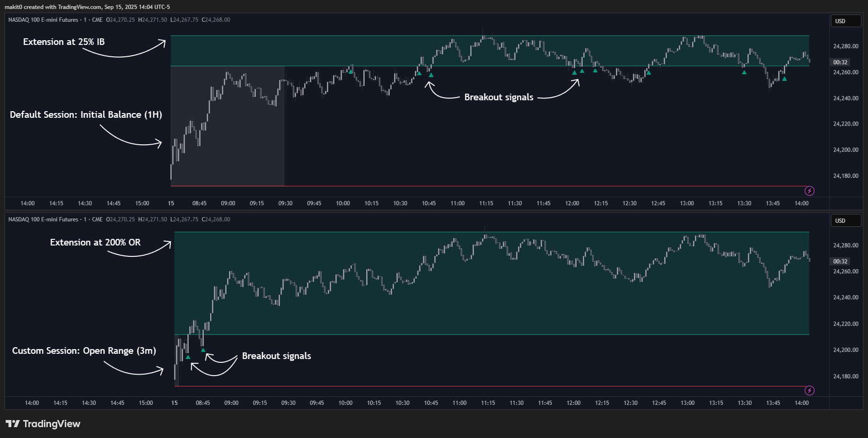Click the 13:30 time label on upper chart axis
This screenshot has height=438, width=868.
(744, 203)
